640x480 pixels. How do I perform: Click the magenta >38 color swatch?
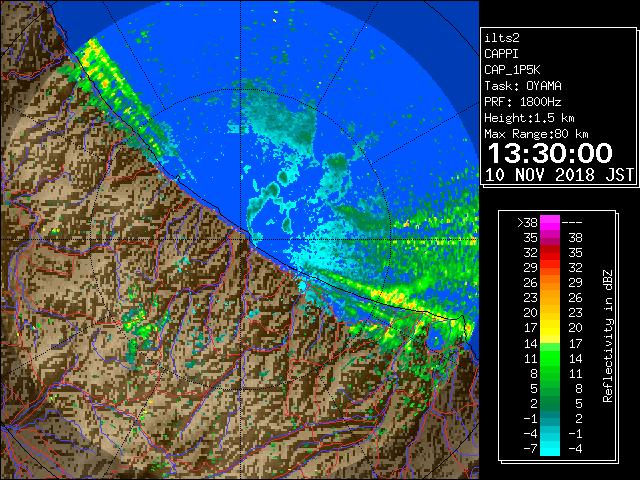550,222
